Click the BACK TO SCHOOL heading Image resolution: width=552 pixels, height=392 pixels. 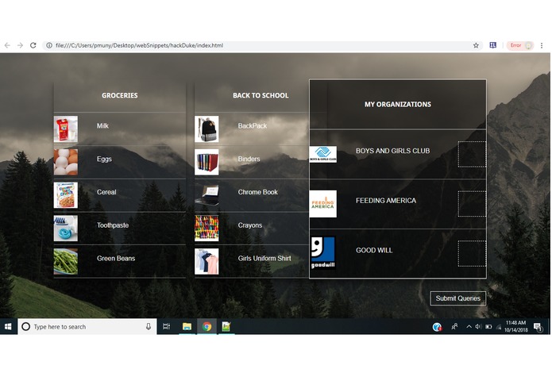tap(261, 95)
